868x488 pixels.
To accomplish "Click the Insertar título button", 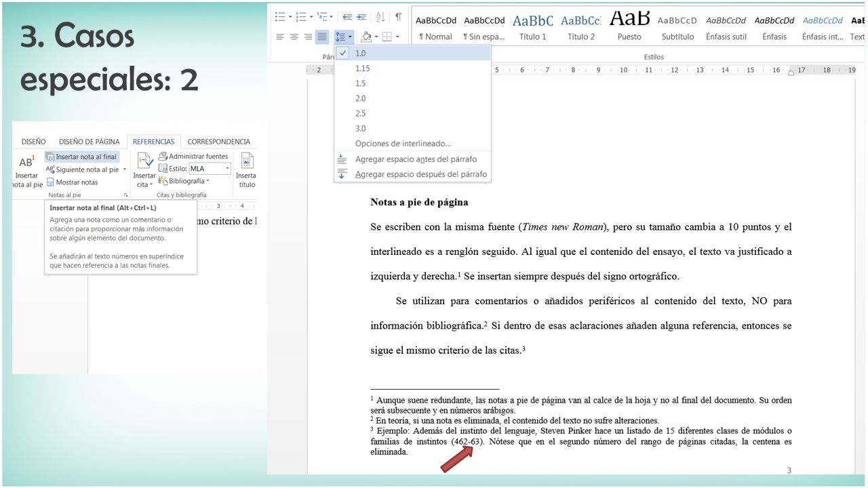I will click(x=247, y=171).
